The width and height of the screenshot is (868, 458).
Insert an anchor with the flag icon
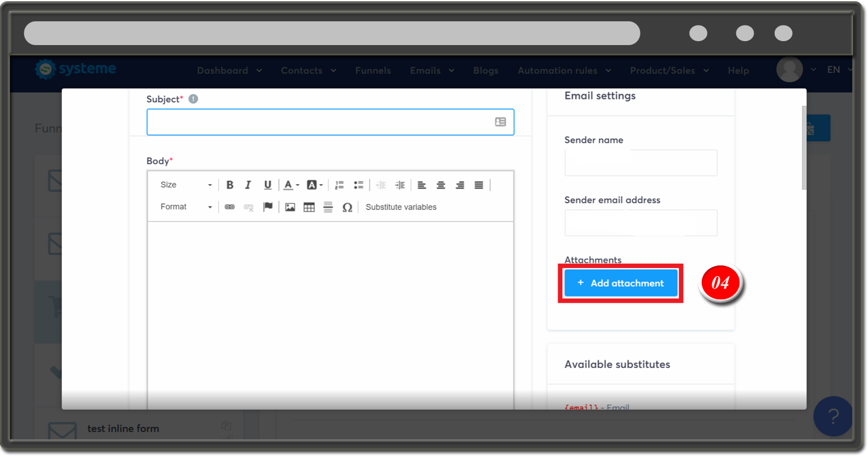(x=268, y=207)
